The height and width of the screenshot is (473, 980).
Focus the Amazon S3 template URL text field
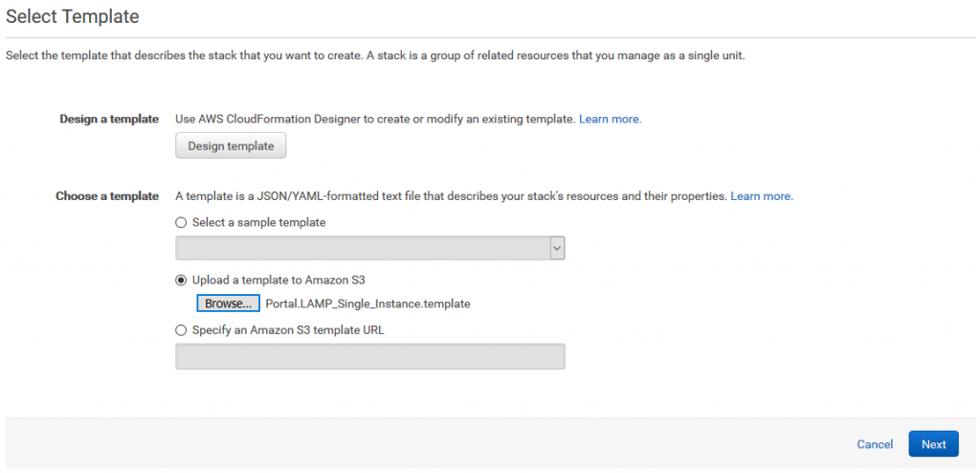click(370, 356)
